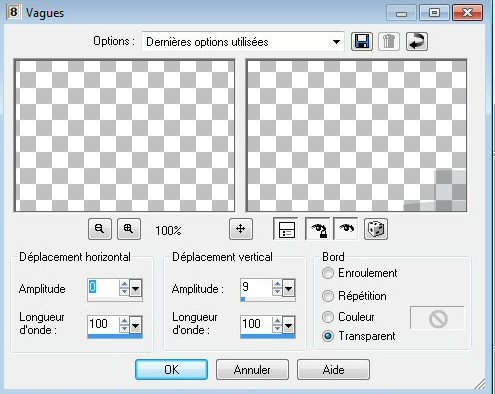Viewport: 495px width, 394px height.
Task: Click the disabled border color swatch
Action: pos(437,318)
